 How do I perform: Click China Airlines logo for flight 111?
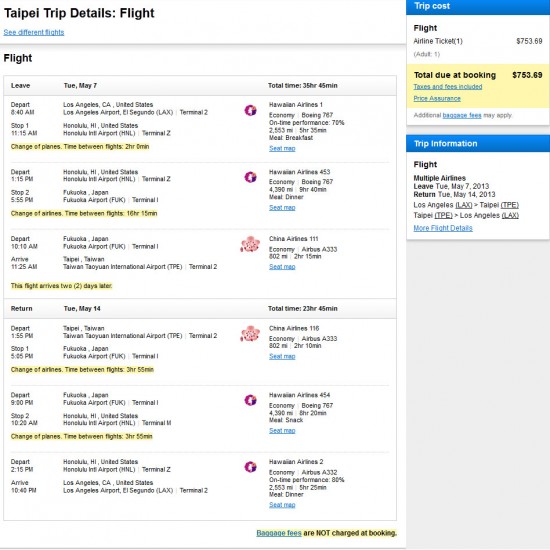click(250, 244)
